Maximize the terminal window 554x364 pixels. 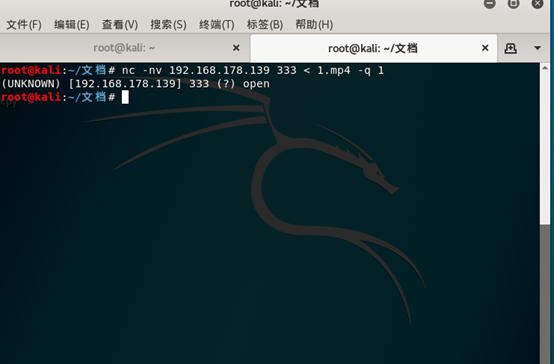coord(513,4)
